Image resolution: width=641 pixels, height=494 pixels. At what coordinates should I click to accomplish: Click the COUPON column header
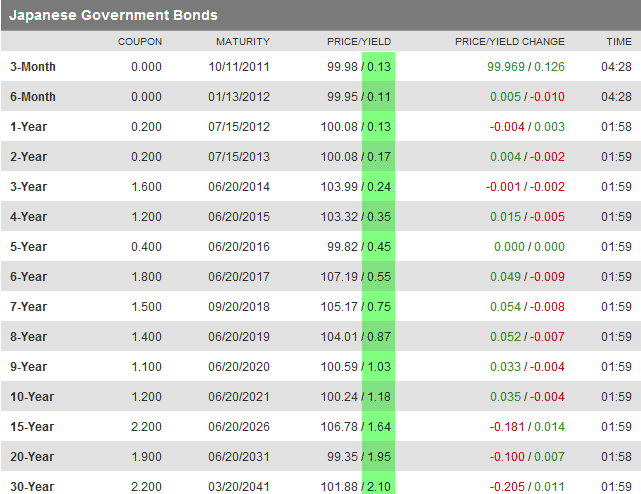[140, 42]
